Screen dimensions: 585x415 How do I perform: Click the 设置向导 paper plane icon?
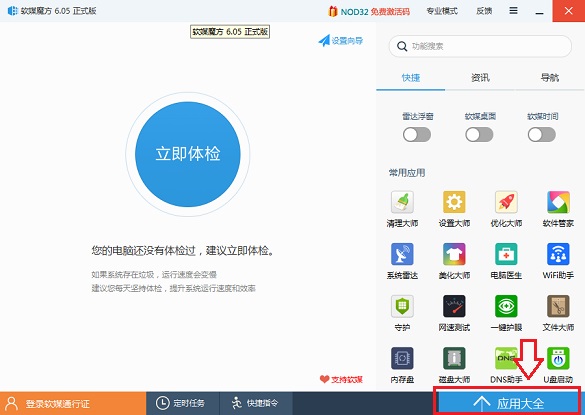(324, 40)
